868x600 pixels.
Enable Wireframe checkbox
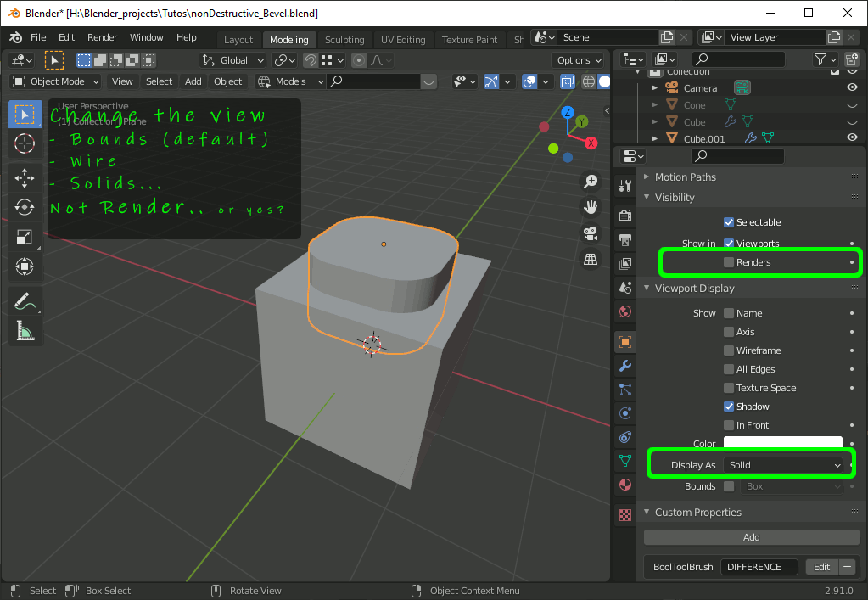(x=729, y=350)
